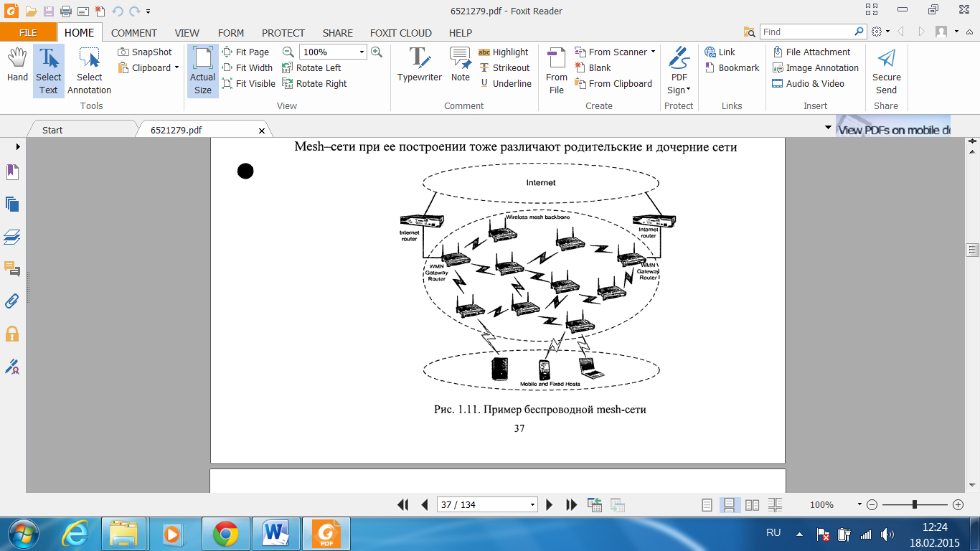Set view to Actual Size
The height and width of the screenshot is (551, 980).
[x=203, y=70]
